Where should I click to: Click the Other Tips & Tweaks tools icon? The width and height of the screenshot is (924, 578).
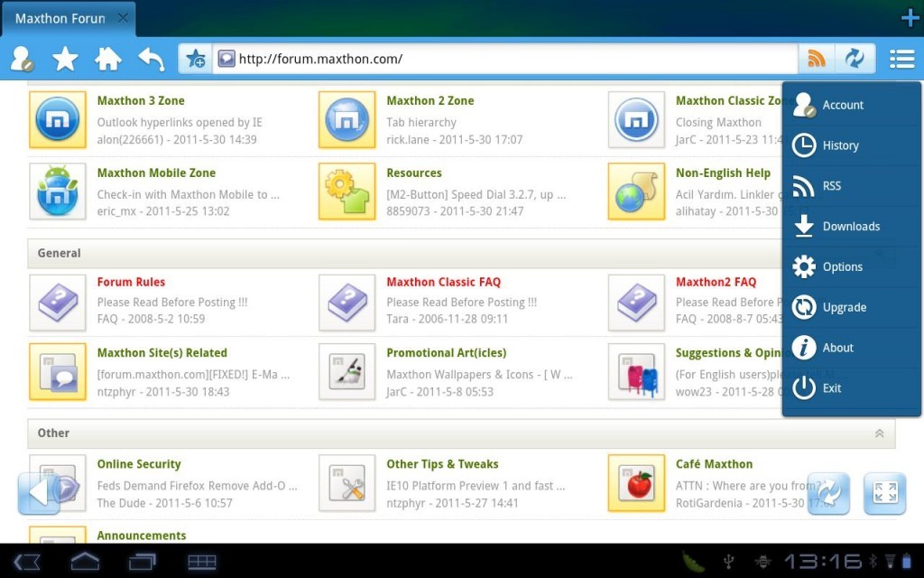[x=347, y=483]
